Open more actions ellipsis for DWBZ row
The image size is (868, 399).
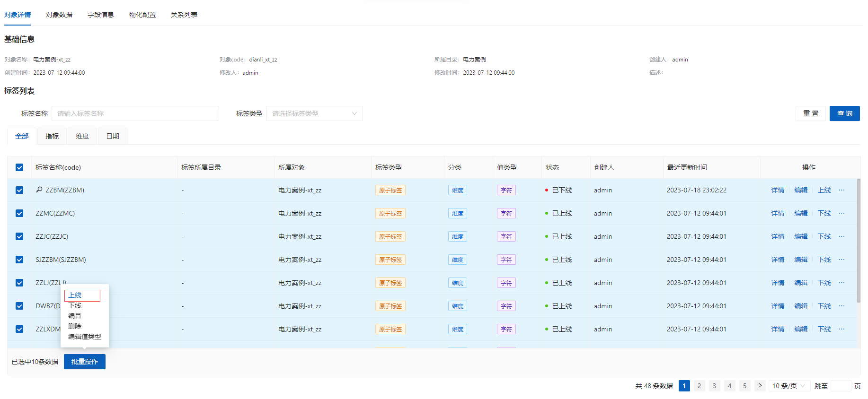pos(841,306)
